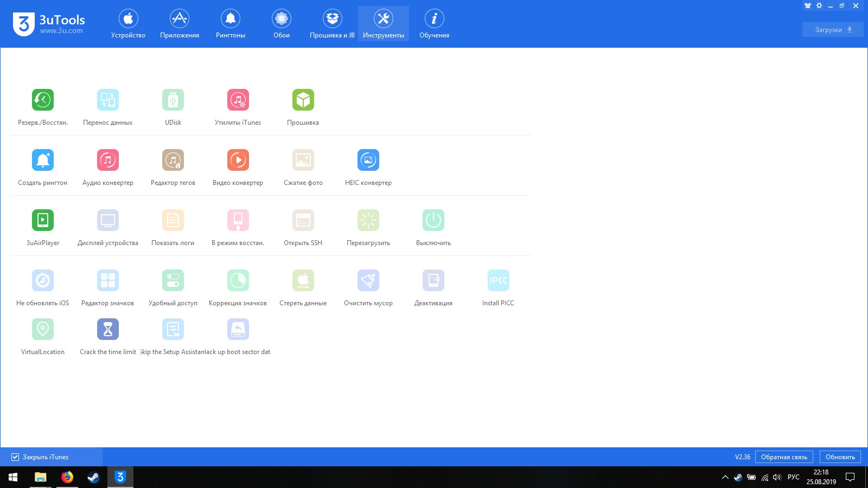Go to the Рингтоны tab
The image size is (868, 488).
coord(231,24)
